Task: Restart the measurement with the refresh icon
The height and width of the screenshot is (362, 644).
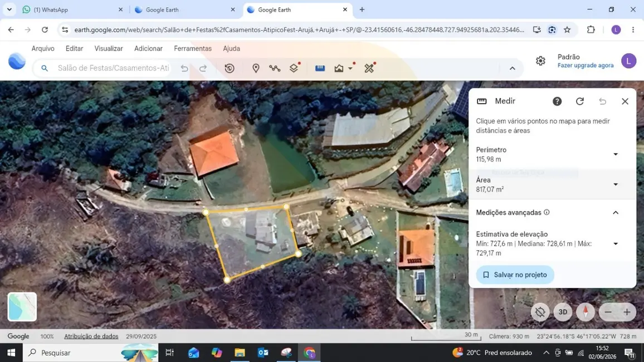Action: tap(579, 101)
